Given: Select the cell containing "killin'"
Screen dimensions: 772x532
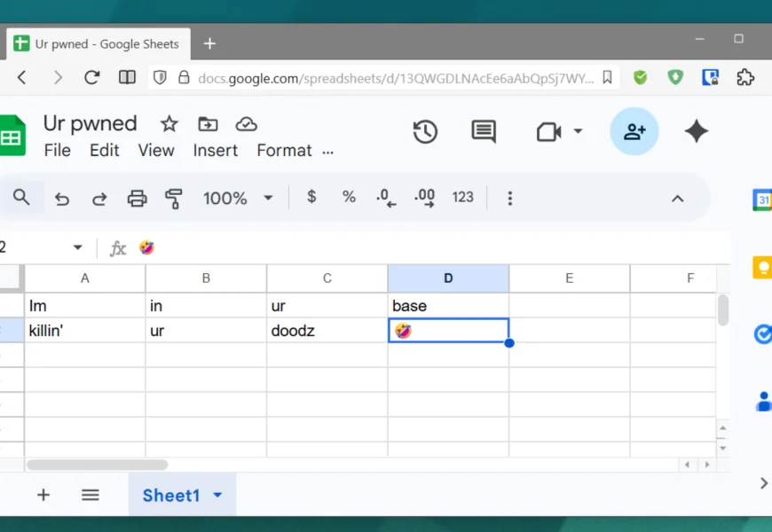Looking at the screenshot, I should 84,331.
